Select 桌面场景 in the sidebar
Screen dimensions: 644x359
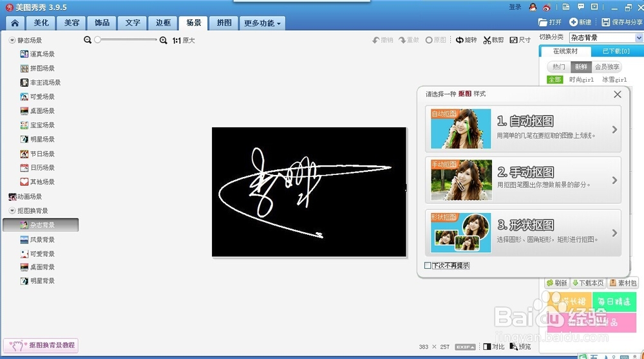click(37, 111)
